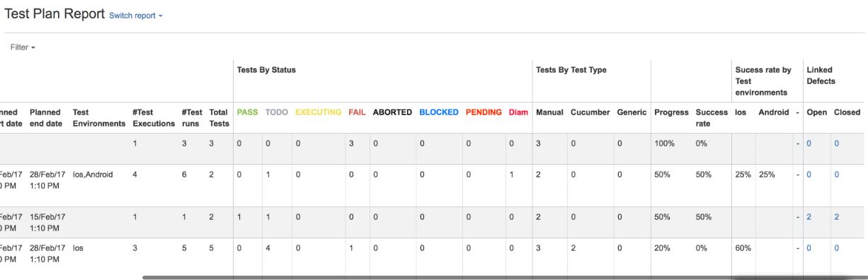Screen dimensions: 868x280
Task: Click the FAIL status column header
Action: click(x=357, y=112)
